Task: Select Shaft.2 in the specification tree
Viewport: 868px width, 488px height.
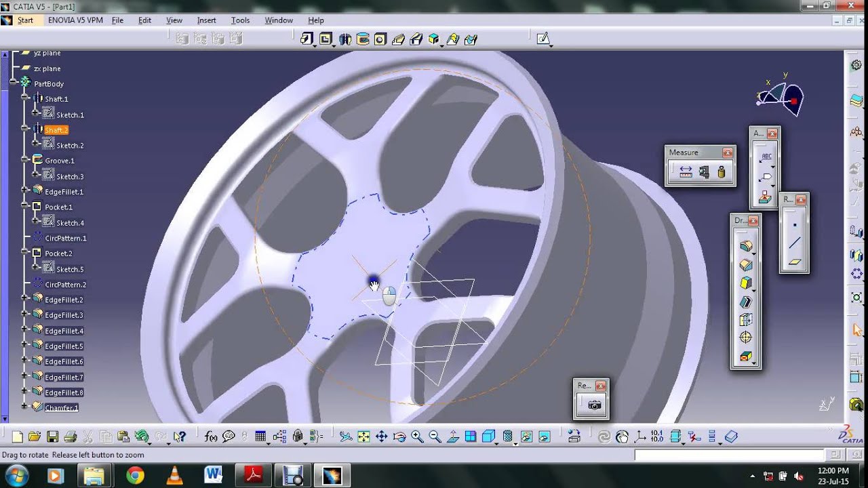Action: [x=56, y=130]
